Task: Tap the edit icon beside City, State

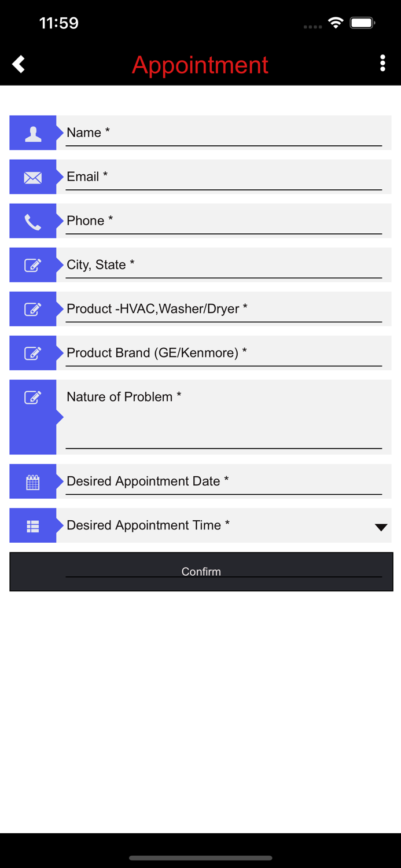Action: point(33,265)
